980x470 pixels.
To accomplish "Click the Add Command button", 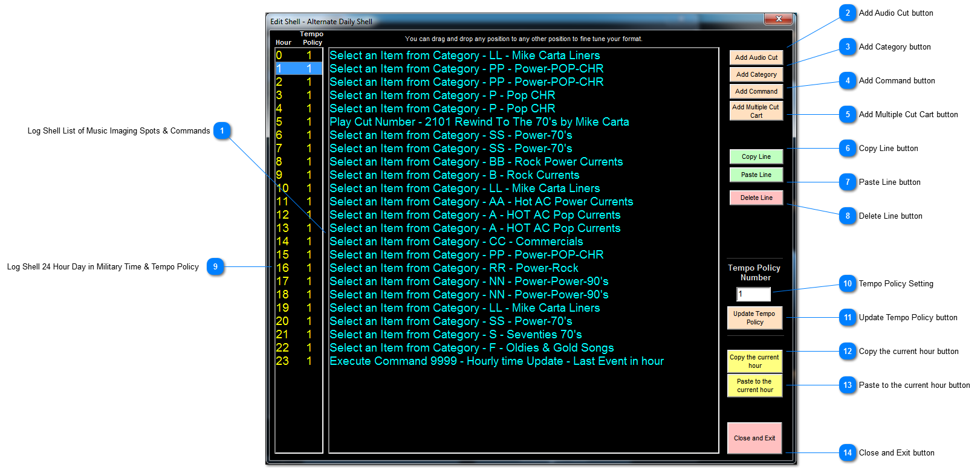I will coord(756,91).
